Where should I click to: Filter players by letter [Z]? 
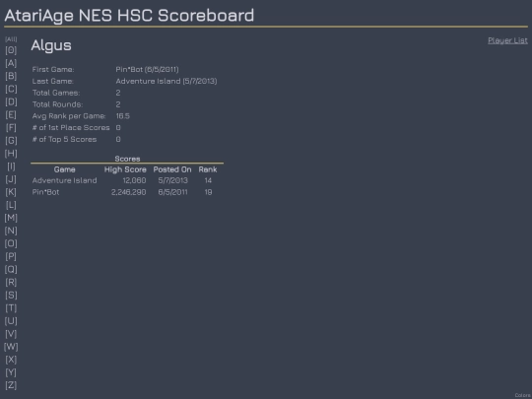pos(11,385)
